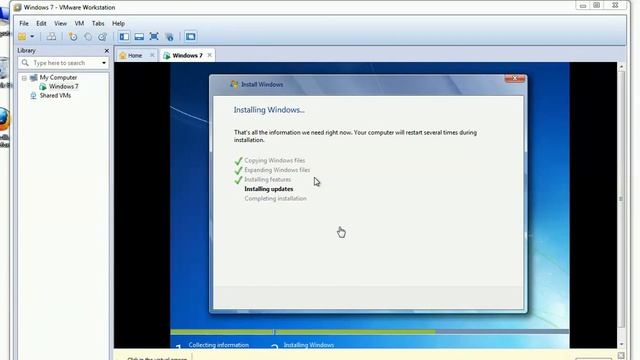
Task: Click the VM view scrollbar up arrow
Action: 621,66
